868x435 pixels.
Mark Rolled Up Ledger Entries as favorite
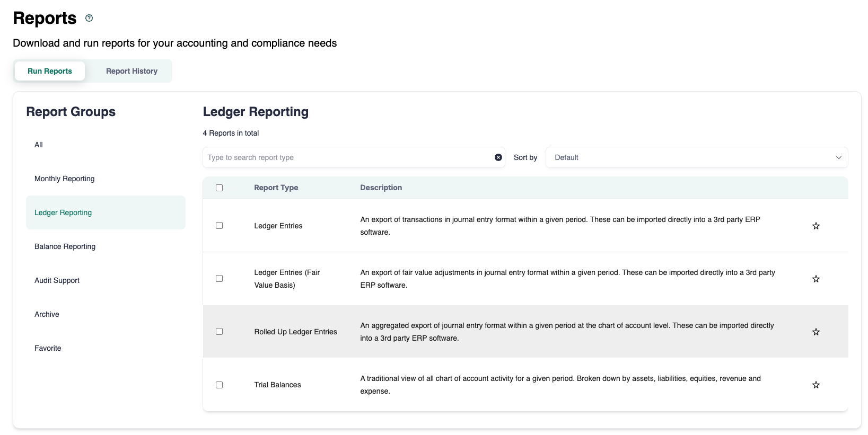coord(816,332)
